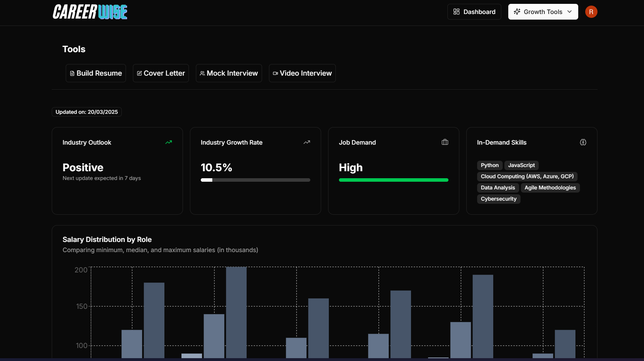Screen dimensions: 644x361
Task: Select the Cybersecurity skill tag
Action: (498, 199)
